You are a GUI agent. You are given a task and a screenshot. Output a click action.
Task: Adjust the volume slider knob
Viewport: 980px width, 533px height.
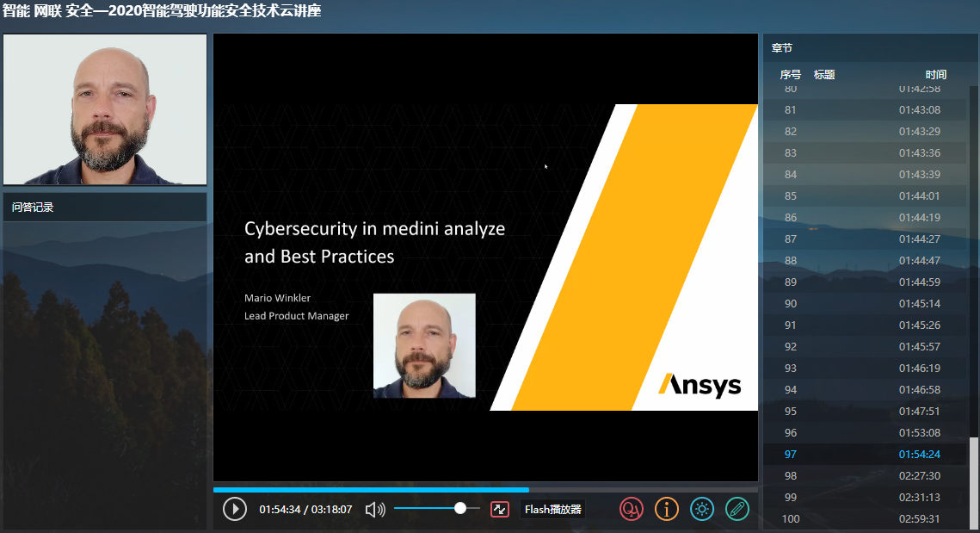tap(460, 508)
